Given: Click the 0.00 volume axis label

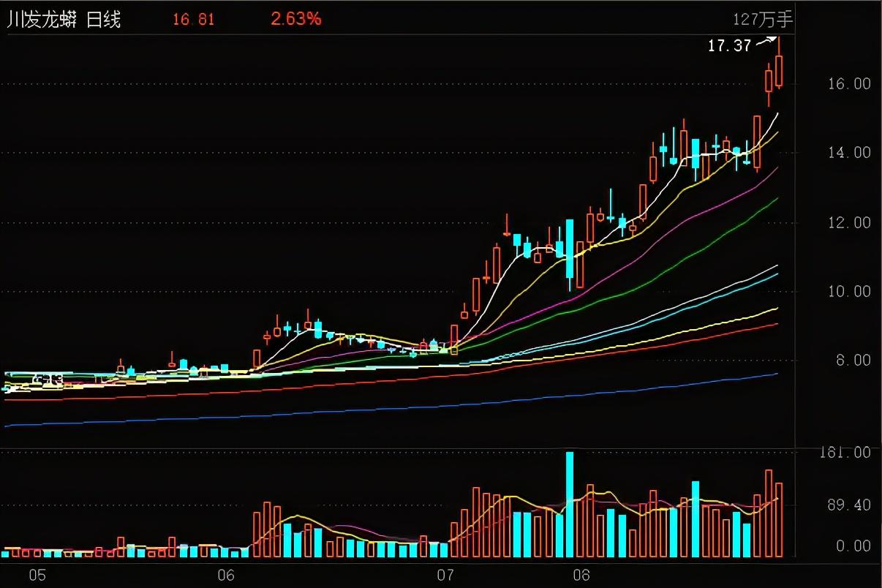Looking at the screenshot, I should tap(853, 546).
